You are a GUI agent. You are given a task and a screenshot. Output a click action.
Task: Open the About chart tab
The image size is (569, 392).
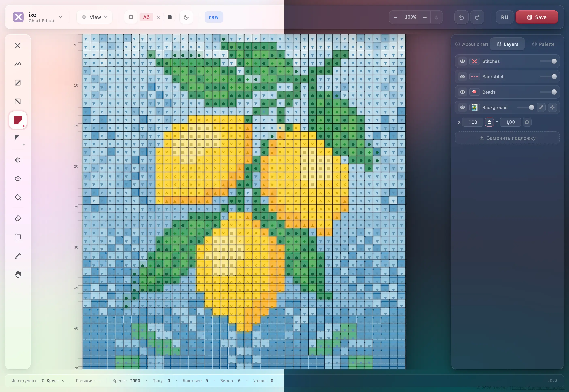tap(472, 44)
